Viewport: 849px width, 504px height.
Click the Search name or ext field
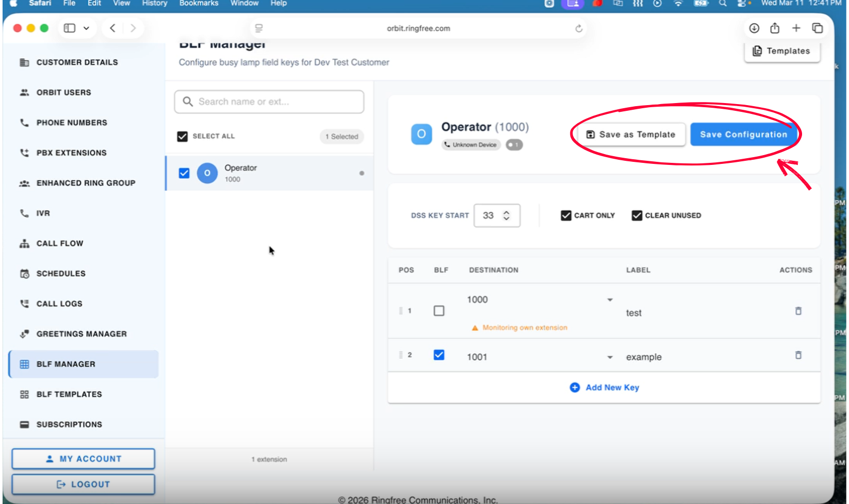coord(269,102)
